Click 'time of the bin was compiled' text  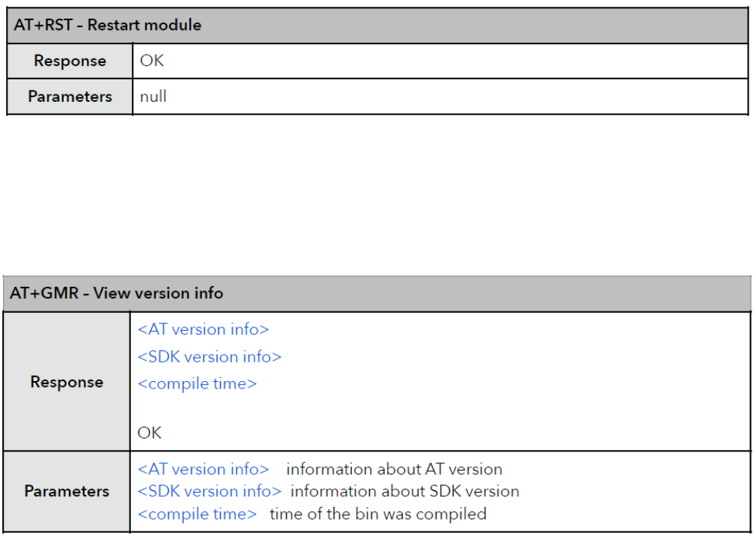click(x=378, y=514)
